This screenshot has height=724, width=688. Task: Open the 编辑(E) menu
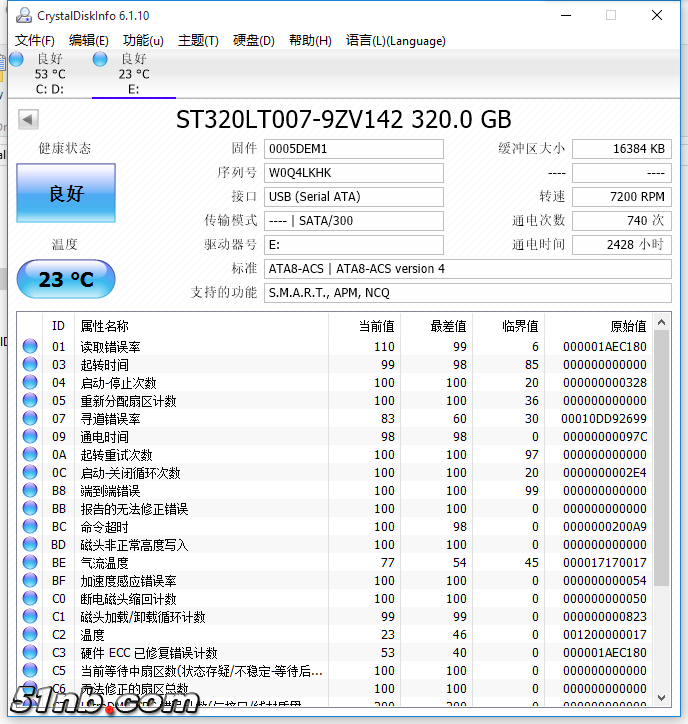(x=89, y=41)
